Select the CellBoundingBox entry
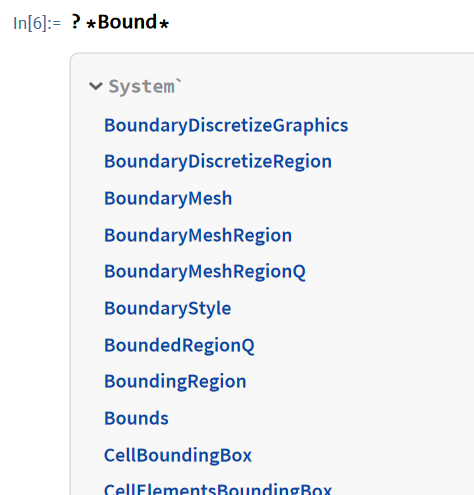 tap(178, 455)
